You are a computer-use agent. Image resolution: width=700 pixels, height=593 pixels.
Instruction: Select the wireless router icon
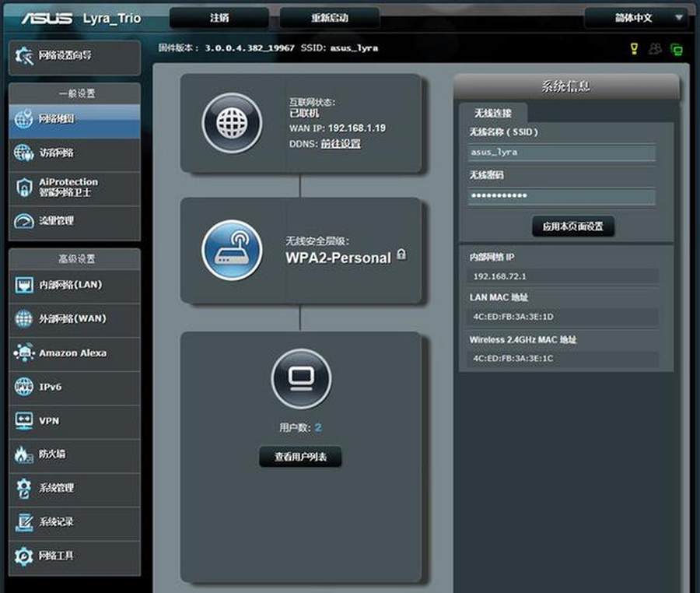(x=232, y=250)
